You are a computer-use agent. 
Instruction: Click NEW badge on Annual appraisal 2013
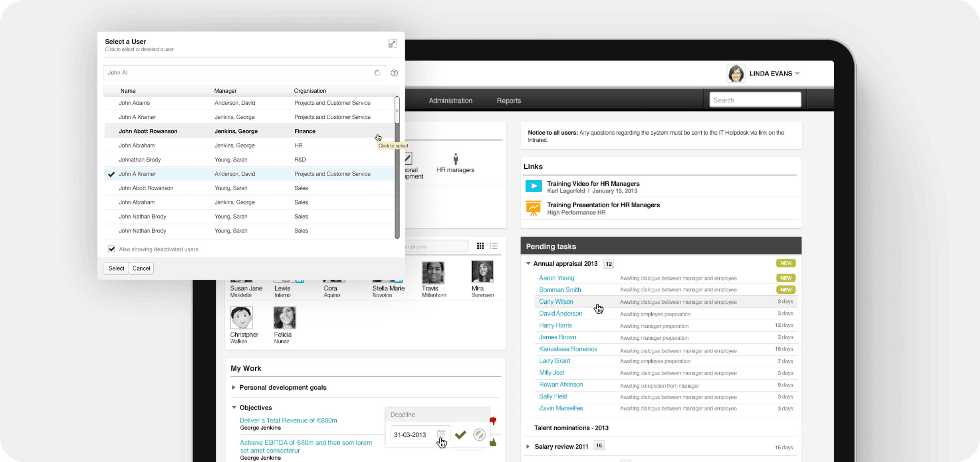pyautogui.click(x=786, y=263)
